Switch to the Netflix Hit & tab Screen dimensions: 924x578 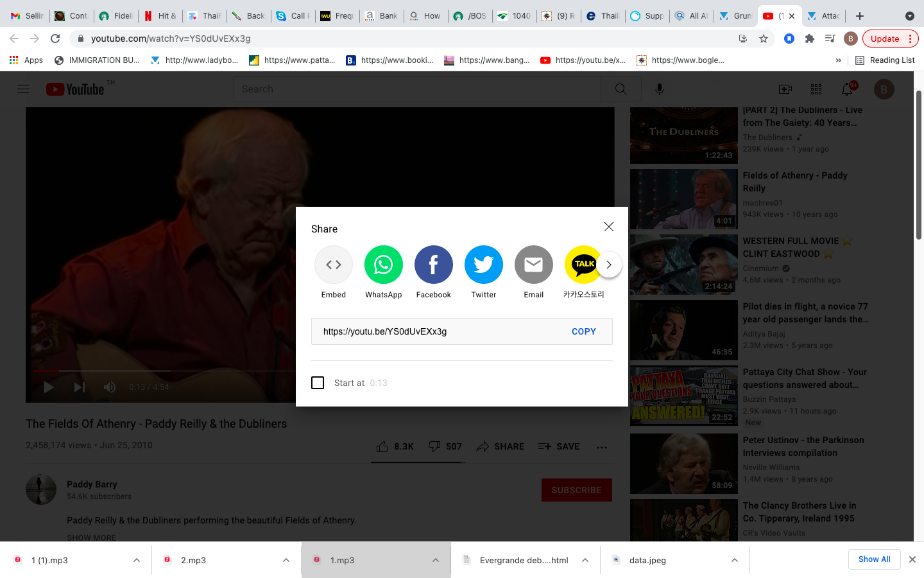pyautogui.click(x=160, y=16)
